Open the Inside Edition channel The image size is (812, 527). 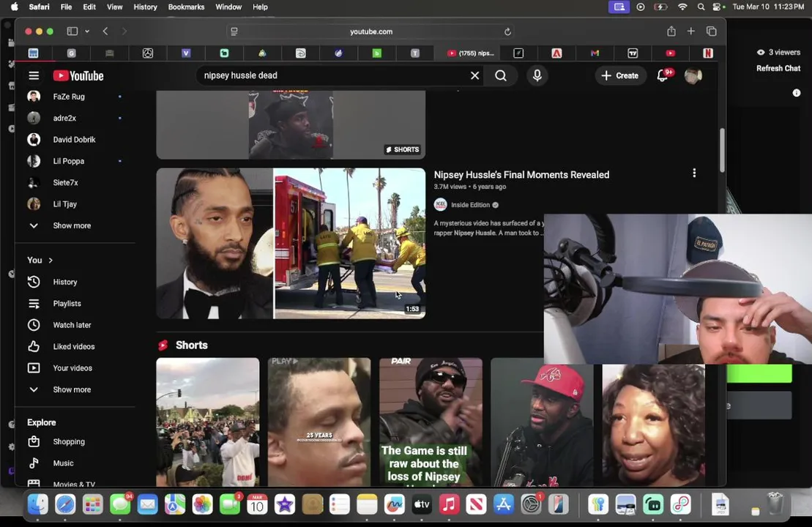(469, 205)
